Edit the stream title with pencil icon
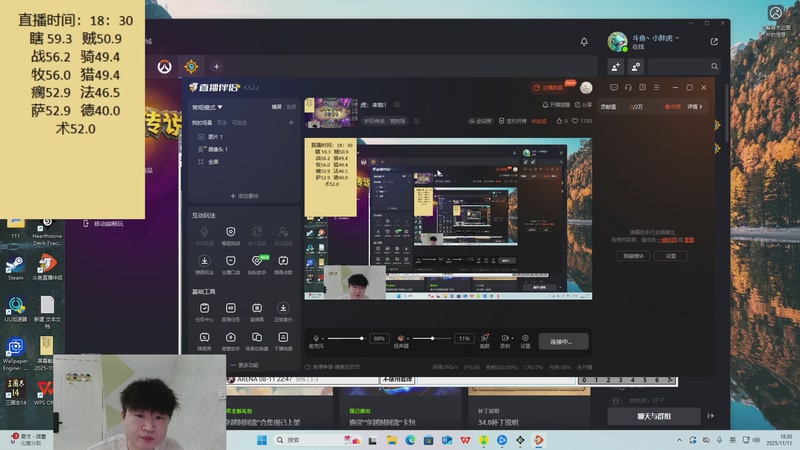 click(x=397, y=105)
